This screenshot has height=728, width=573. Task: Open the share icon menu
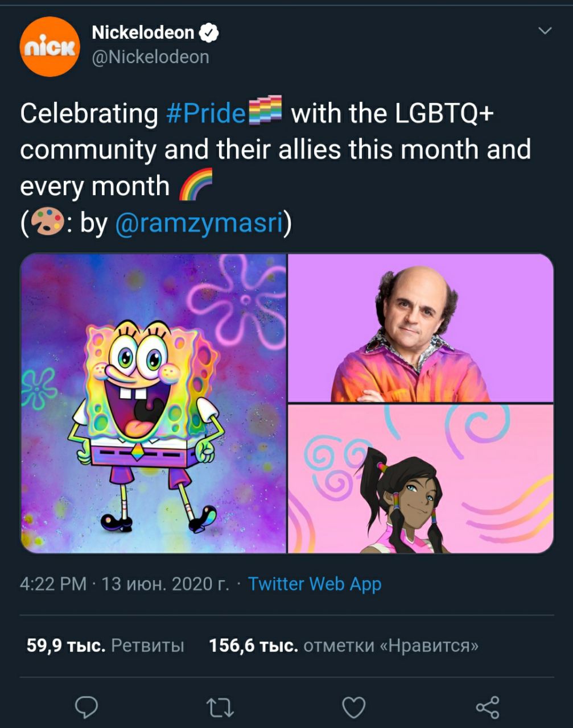(x=488, y=708)
